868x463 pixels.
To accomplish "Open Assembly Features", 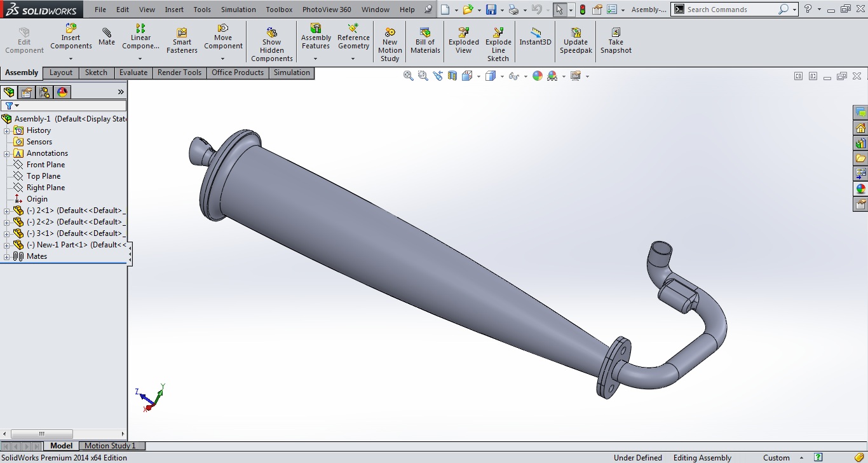I will click(x=316, y=37).
